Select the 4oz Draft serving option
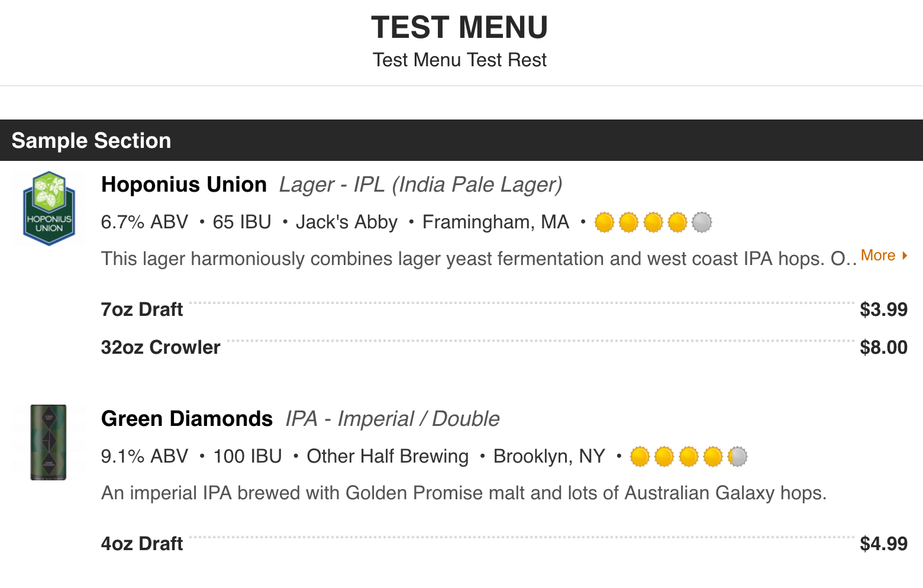Screen dimensions: 923x588 tap(142, 544)
